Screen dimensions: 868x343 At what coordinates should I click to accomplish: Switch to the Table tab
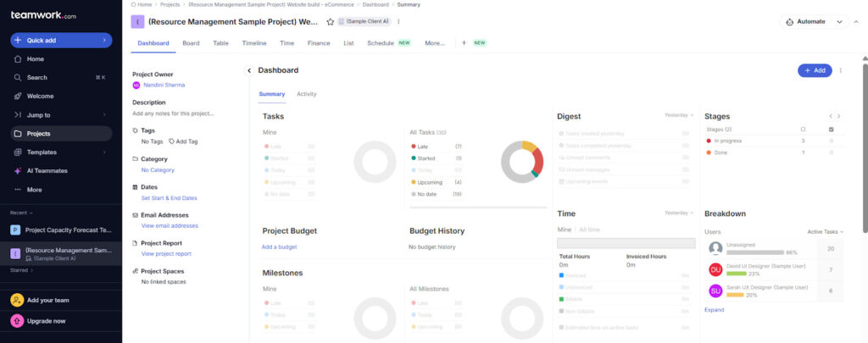[220, 43]
